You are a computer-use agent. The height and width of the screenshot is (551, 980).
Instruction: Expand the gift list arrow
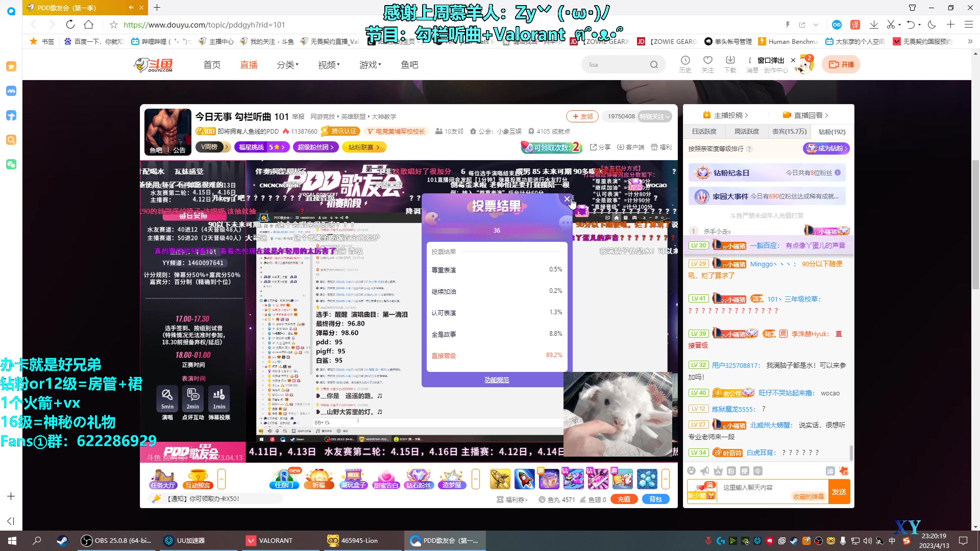pyautogui.click(x=666, y=479)
